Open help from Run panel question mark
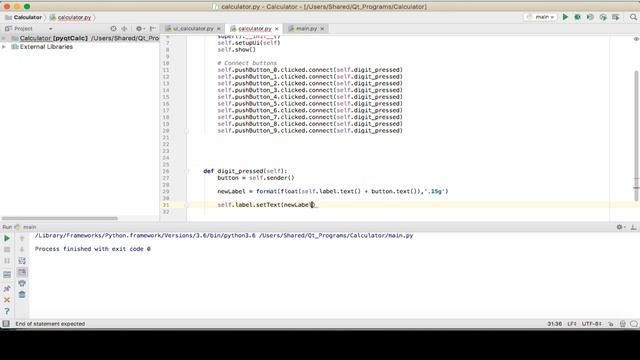 pyautogui.click(x=7, y=311)
